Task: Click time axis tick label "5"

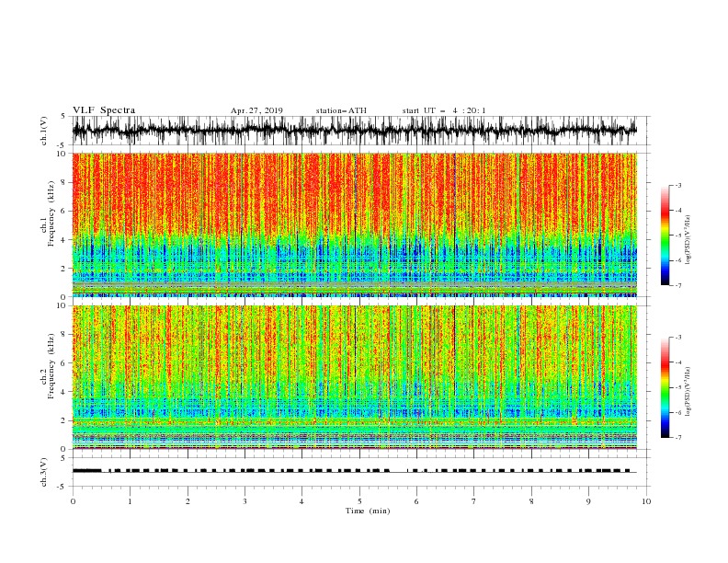Action: [x=359, y=501]
